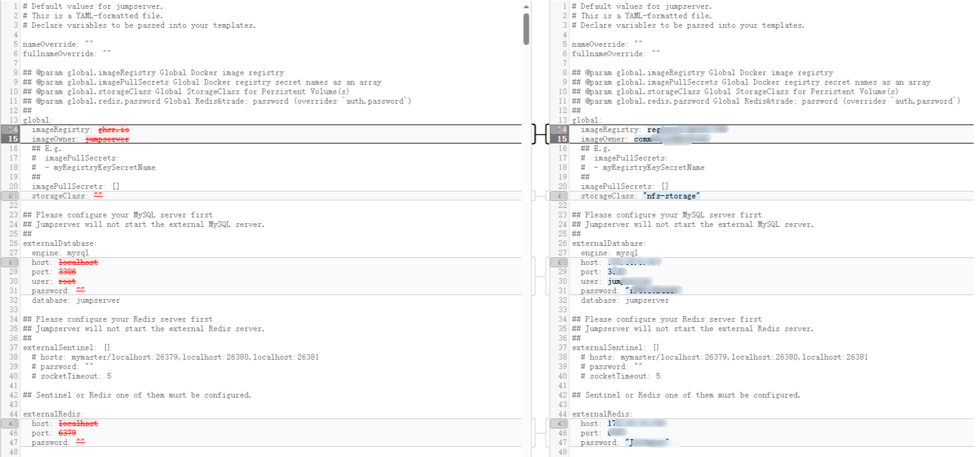
Task: Click the line 21 diff marker in right pane
Action: coord(560,196)
